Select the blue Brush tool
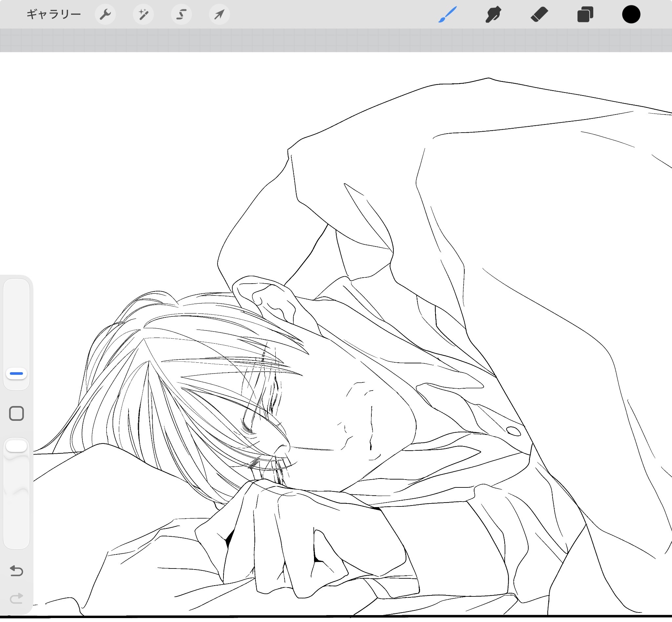 447,14
